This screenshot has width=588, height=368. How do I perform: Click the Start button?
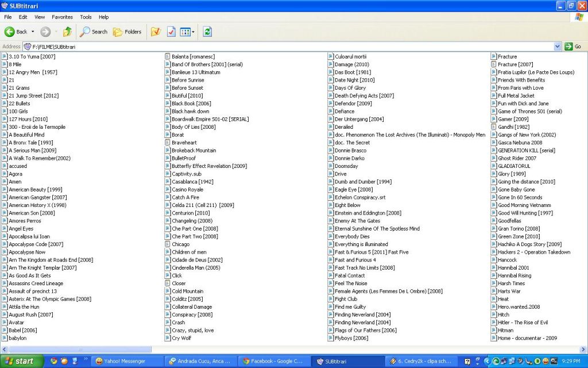[22, 361]
